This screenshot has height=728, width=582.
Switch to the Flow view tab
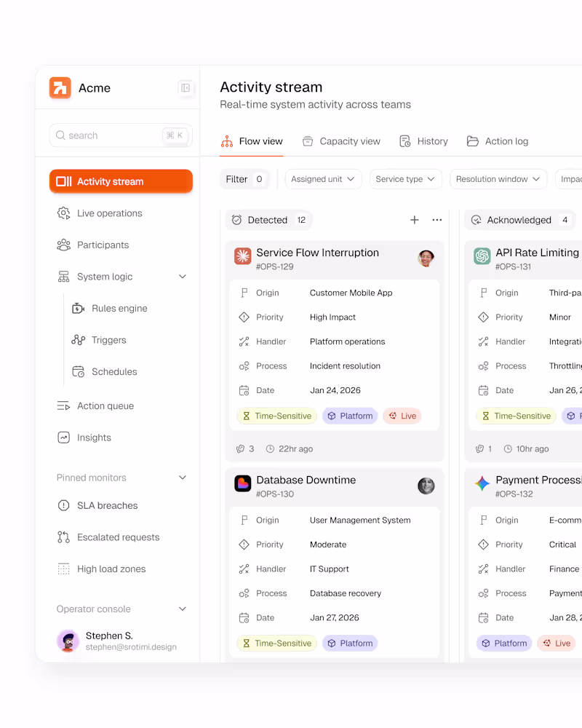(x=251, y=141)
